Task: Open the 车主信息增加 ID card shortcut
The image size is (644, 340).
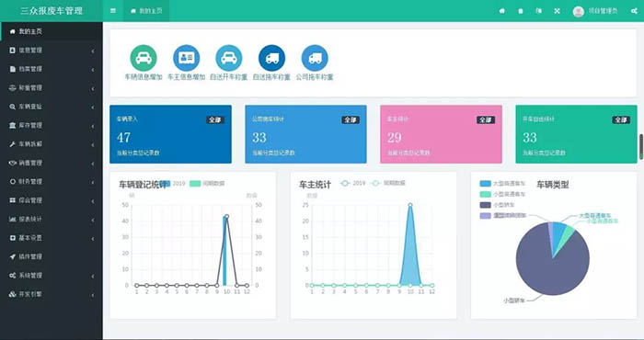Action: (x=186, y=58)
